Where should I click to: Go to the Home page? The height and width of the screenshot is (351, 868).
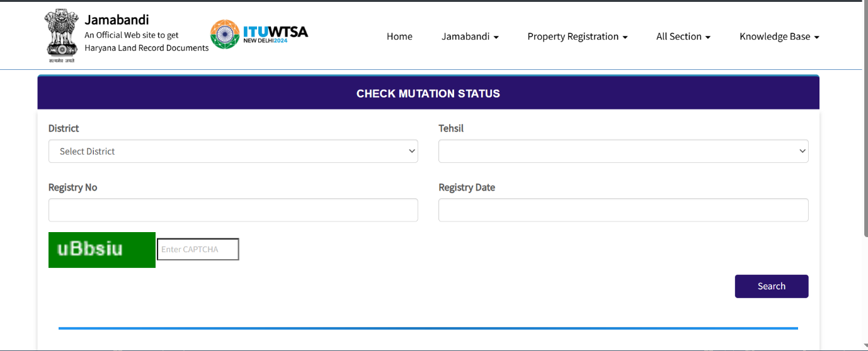(399, 36)
